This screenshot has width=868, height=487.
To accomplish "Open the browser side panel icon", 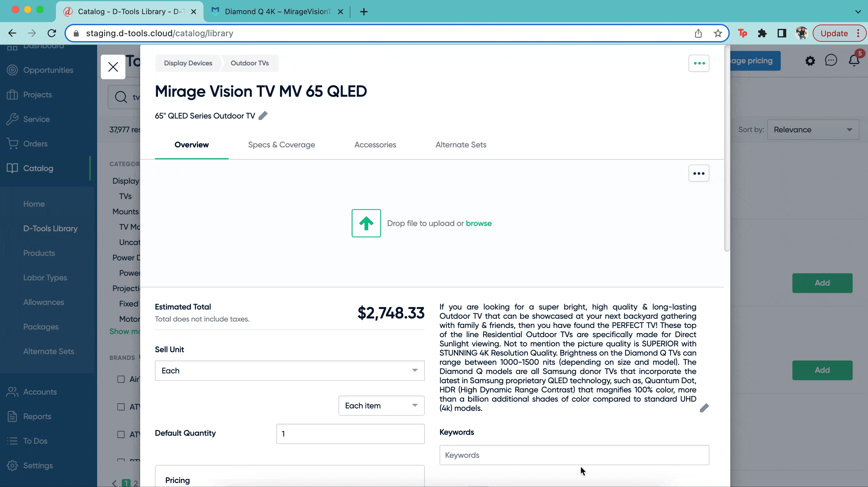I will (782, 33).
